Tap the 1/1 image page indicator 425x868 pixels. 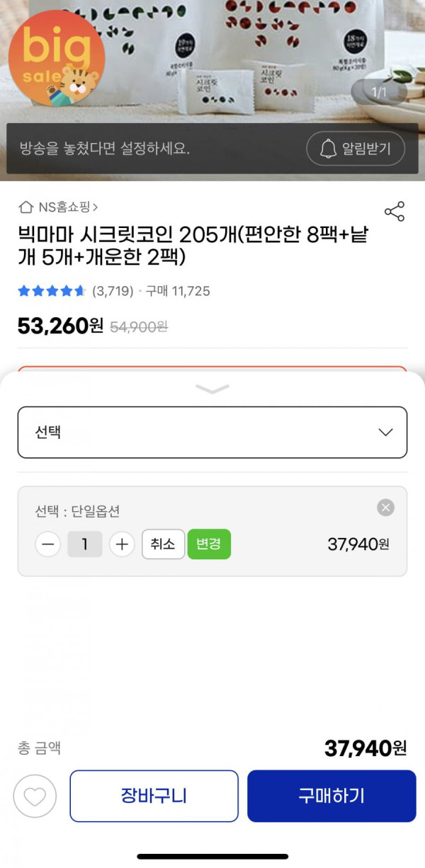[380, 93]
